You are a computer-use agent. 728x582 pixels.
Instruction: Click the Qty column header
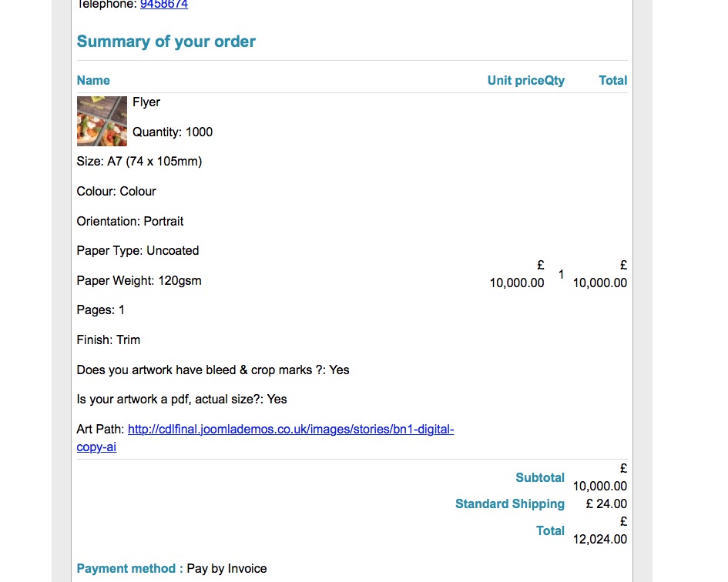tap(555, 80)
